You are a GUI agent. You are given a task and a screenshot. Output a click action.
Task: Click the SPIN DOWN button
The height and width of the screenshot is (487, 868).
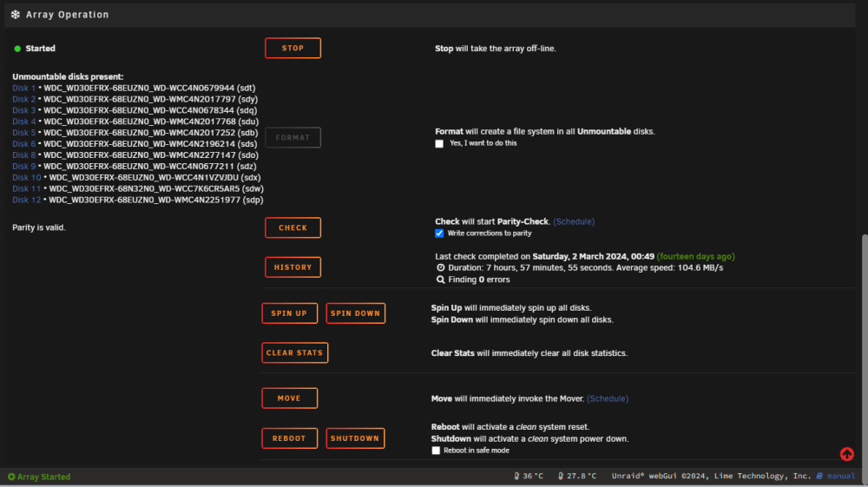pos(355,313)
